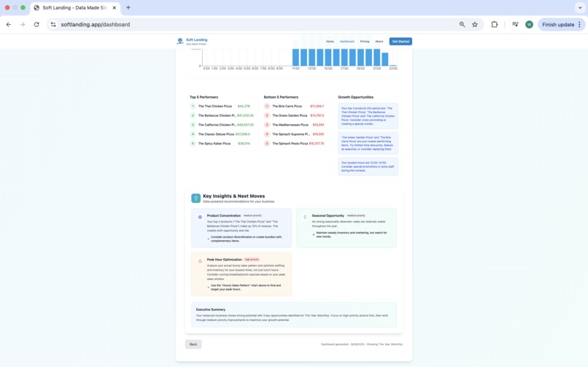The height and width of the screenshot is (367, 588).
Task: Open the About nav link
Action: click(x=379, y=42)
